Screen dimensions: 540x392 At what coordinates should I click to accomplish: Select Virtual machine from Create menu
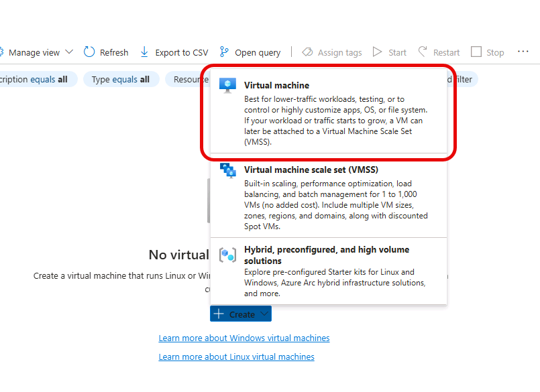(x=329, y=111)
